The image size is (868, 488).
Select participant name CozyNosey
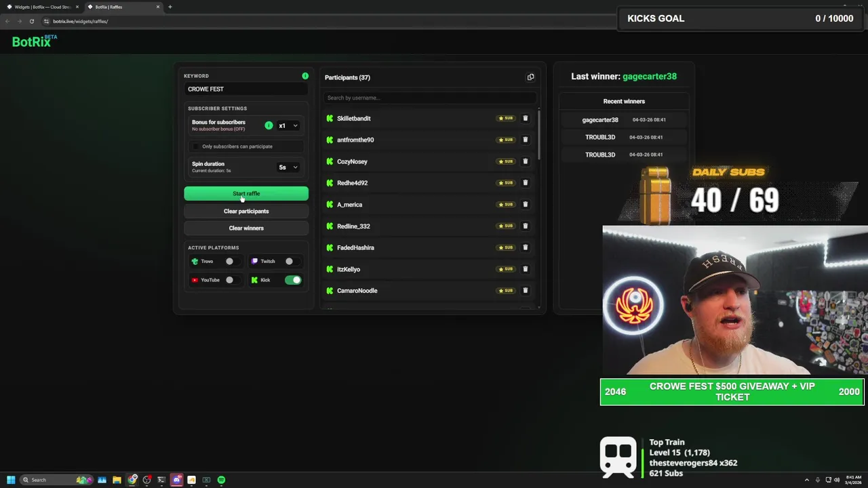point(352,161)
